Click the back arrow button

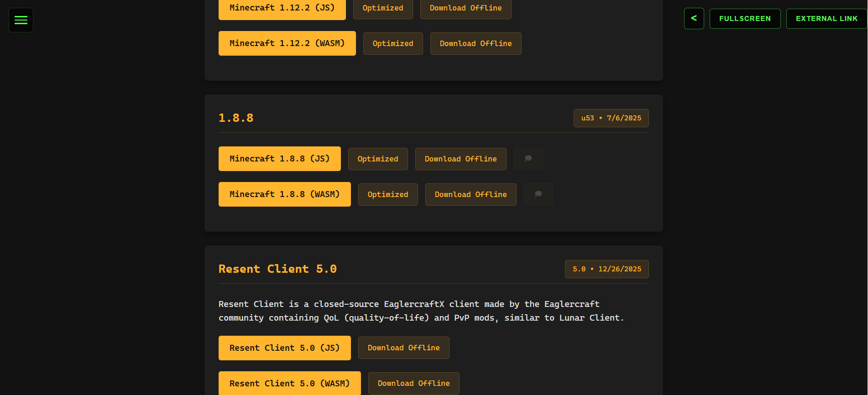point(694,19)
